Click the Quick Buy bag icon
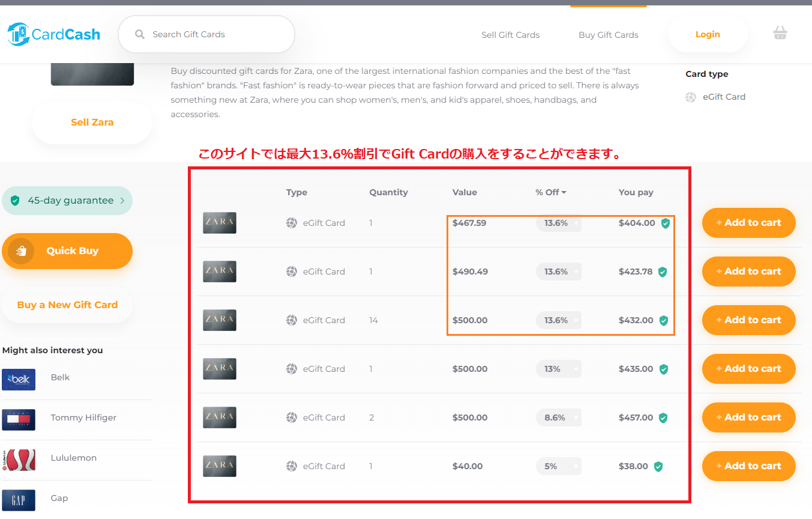The width and height of the screenshot is (812, 519). [x=21, y=251]
